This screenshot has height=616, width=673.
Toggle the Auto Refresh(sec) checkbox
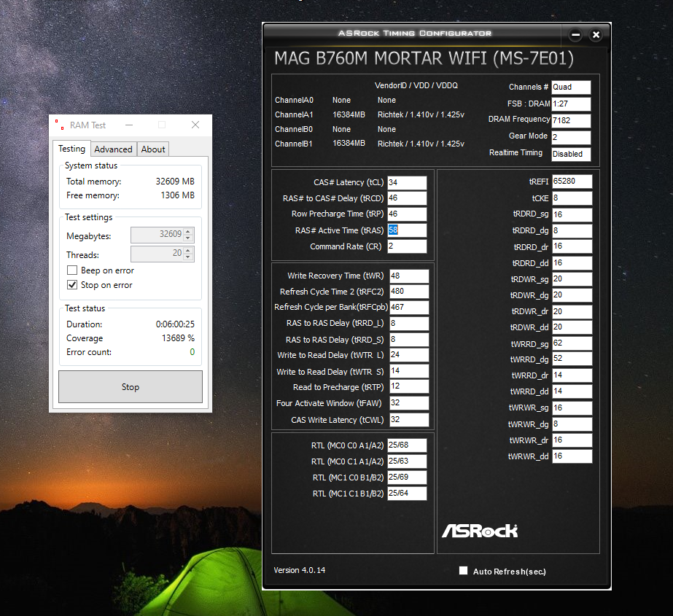click(463, 571)
